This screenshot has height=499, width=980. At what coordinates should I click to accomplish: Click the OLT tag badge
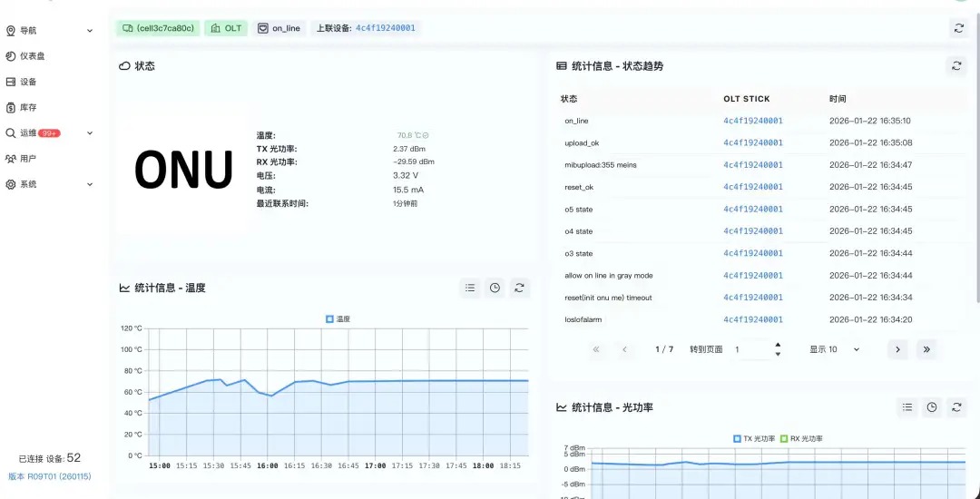pos(226,28)
